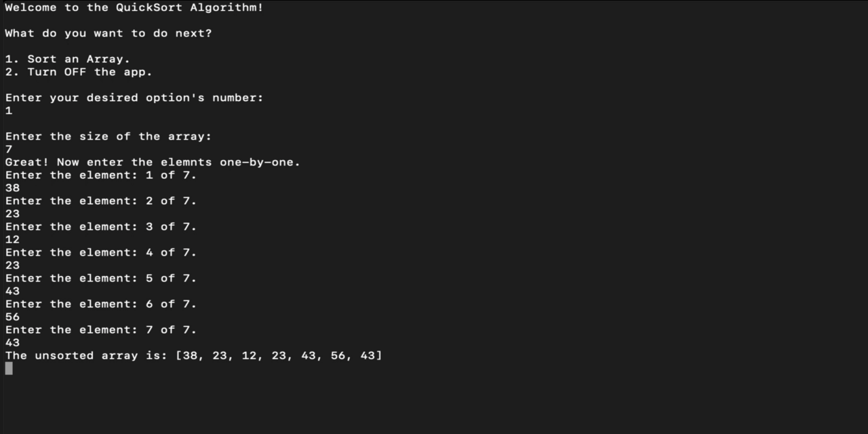The width and height of the screenshot is (868, 434).
Task: Click the array size value 7 on its own line
Action: pos(9,149)
